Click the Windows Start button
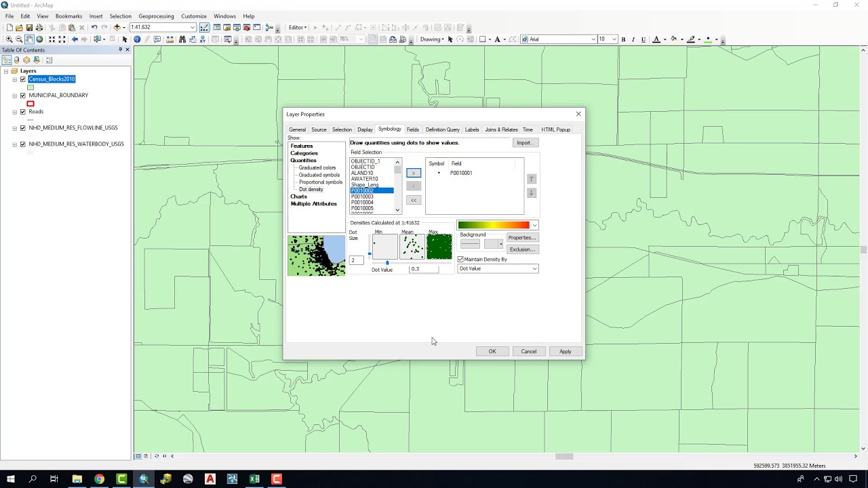This screenshot has height=488, width=868. 11,479
